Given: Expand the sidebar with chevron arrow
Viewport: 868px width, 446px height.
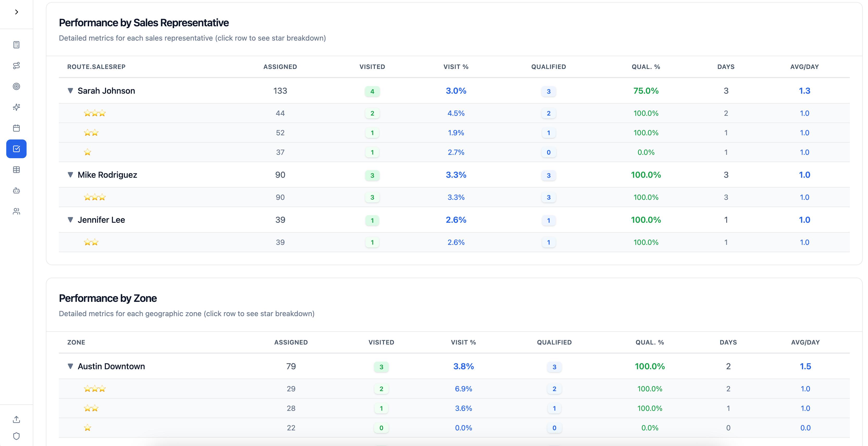Looking at the screenshot, I should [16, 12].
